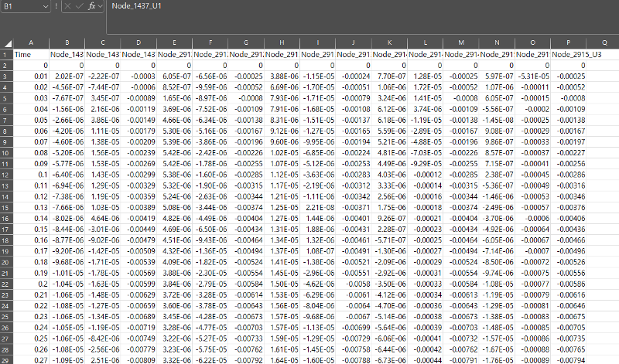Click cell A7 showing time 0.05
This screenshot has width=619, height=364.
pos(31,120)
